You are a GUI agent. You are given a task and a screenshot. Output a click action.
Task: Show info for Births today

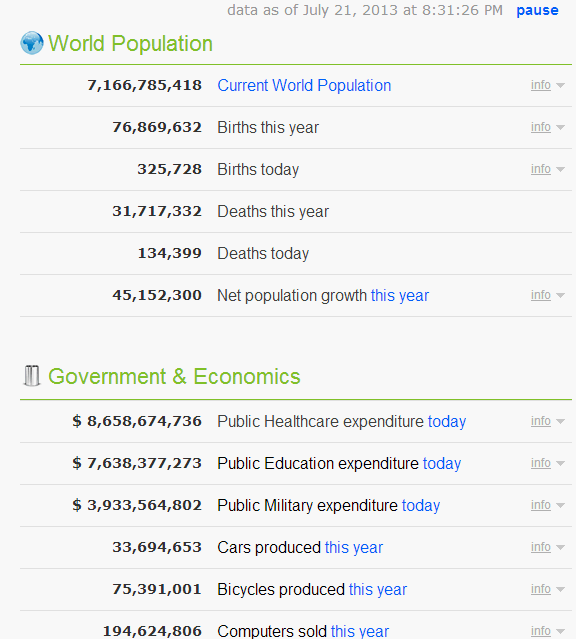tap(547, 169)
